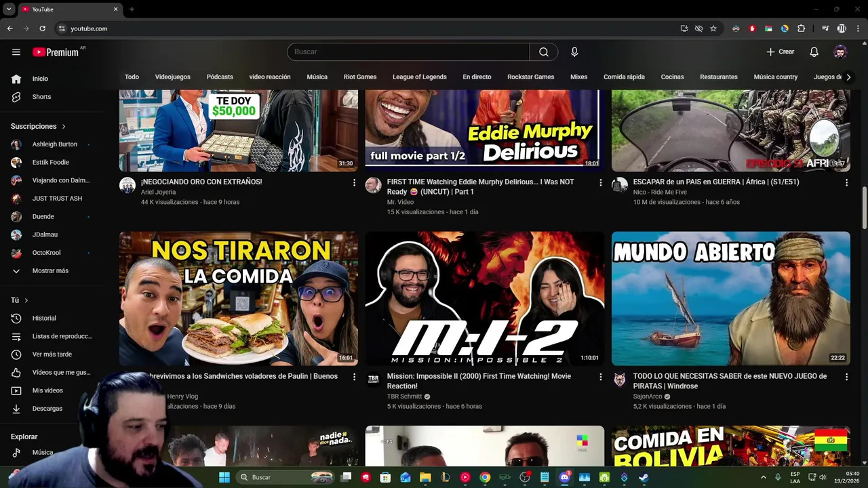Open options menu for Sandwiches voladores video
Viewport: 868px width, 488px height.
point(354,376)
